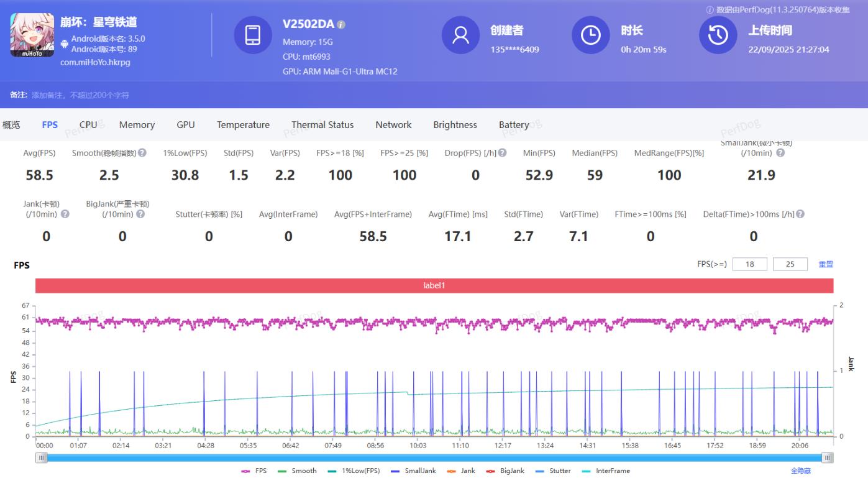Screen dimensions: 868x478
Task: Open help icon beside BigJank metric
Action: 140,214
